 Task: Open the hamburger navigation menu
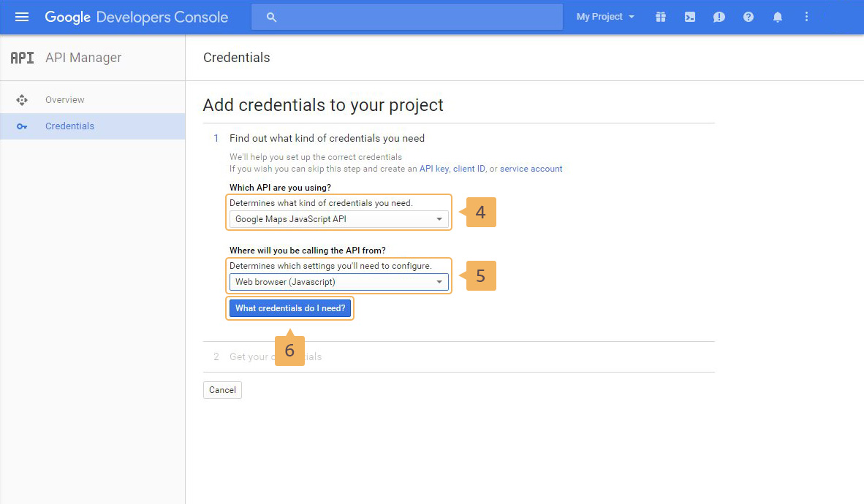tap(22, 17)
